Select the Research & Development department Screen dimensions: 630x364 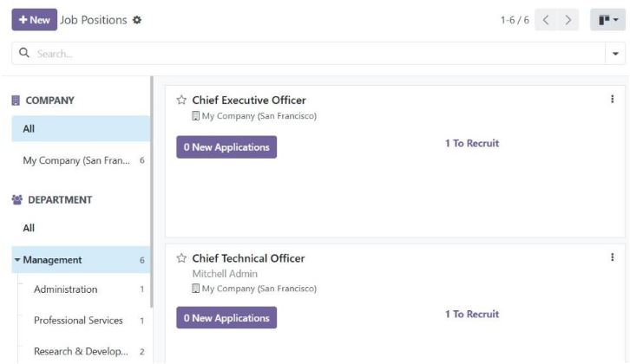point(80,351)
